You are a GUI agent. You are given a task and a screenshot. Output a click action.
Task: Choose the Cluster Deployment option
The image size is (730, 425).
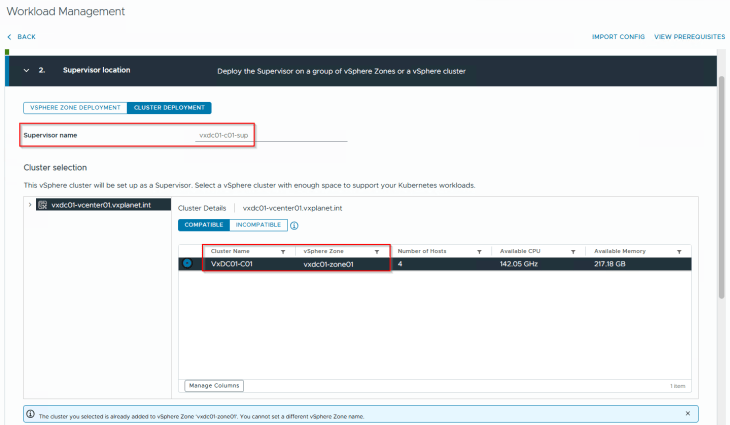click(x=168, y=107)
